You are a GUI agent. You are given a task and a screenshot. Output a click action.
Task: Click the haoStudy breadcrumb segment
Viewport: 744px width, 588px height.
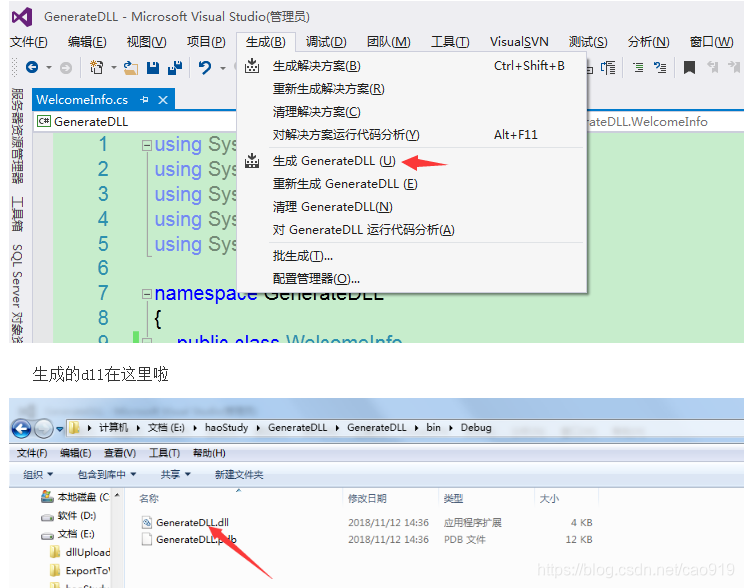click(226, 428)
